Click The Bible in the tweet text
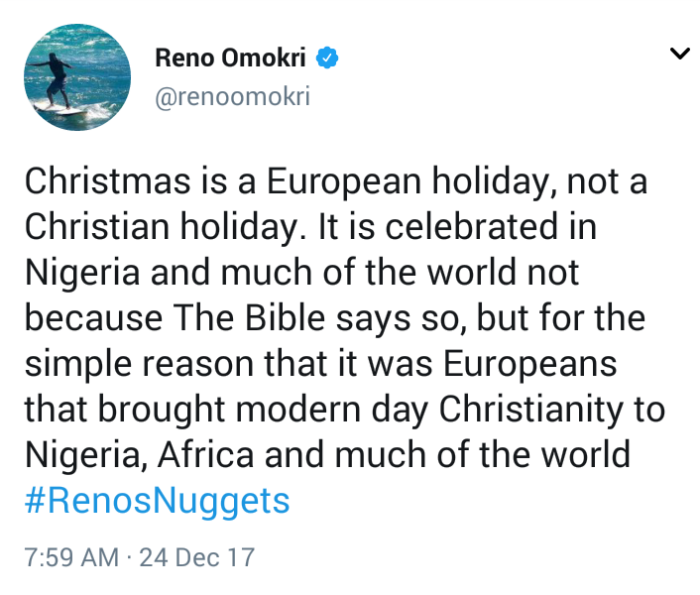The width and height of the screenshot is (700, 595). pyautogui.click(x=249, y=317)
